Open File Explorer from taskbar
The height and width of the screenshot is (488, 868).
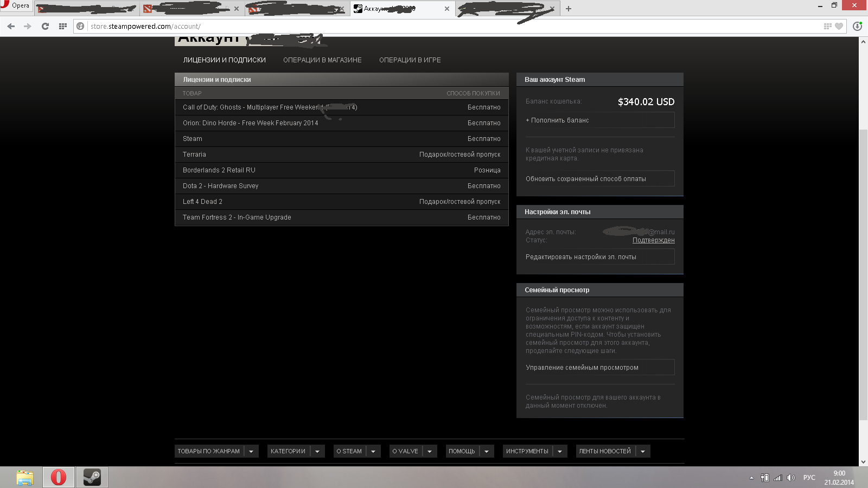coord(25,477)
